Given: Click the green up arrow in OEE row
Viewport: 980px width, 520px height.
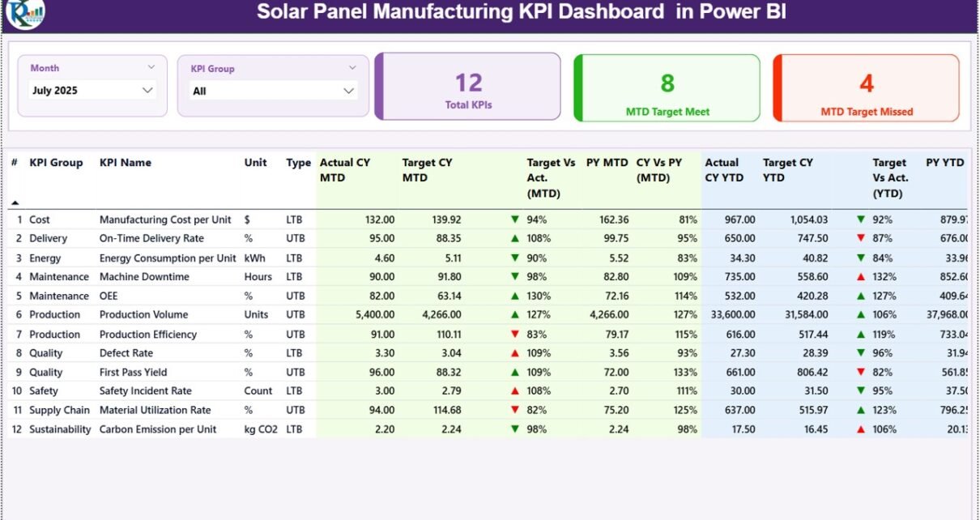Looking at the screenshot, I should click(514, 296).
